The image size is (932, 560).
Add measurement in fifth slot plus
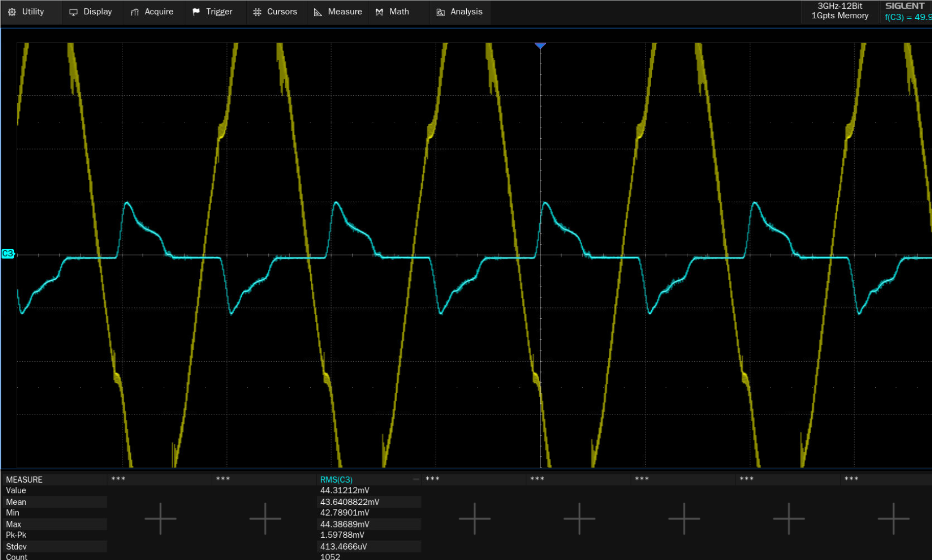click(579, 519)
